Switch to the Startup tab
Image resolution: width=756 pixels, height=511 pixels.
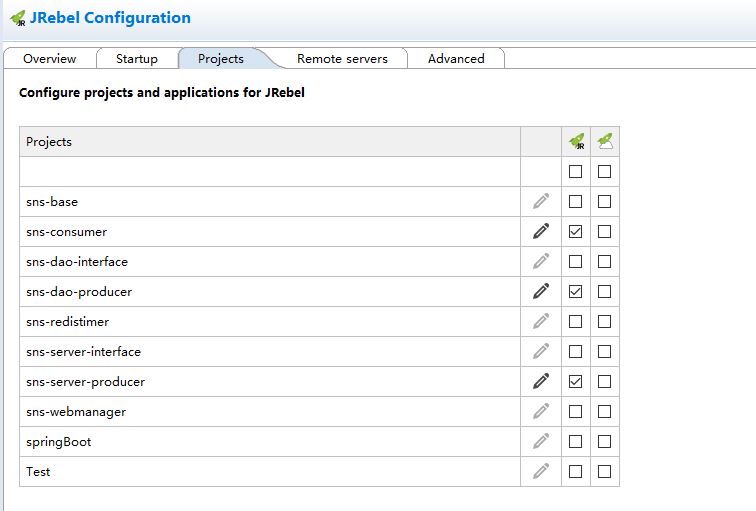click(x=137, y=58)
